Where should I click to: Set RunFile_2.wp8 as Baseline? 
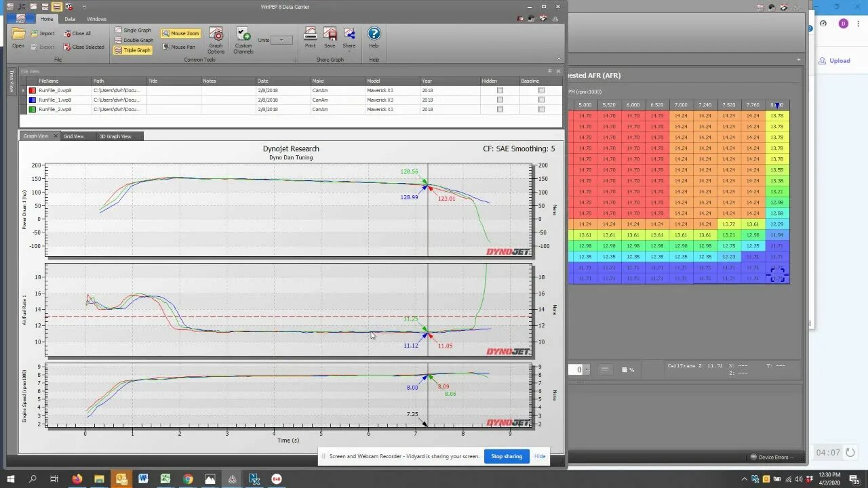(541, 109)
